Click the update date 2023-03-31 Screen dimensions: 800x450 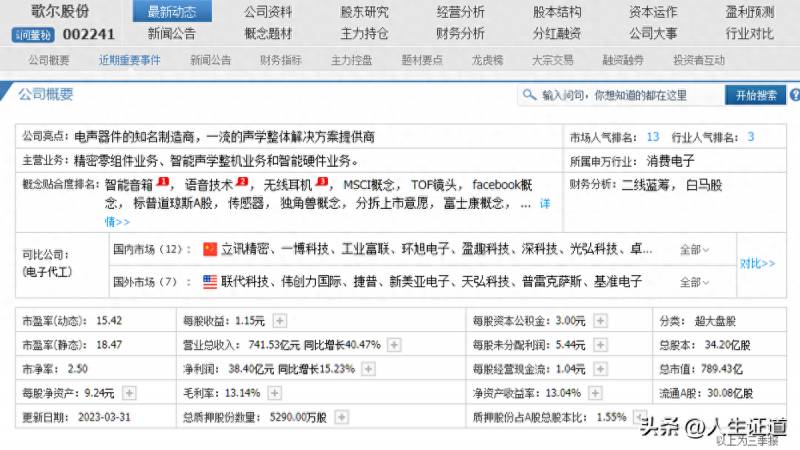coord(104,417)
